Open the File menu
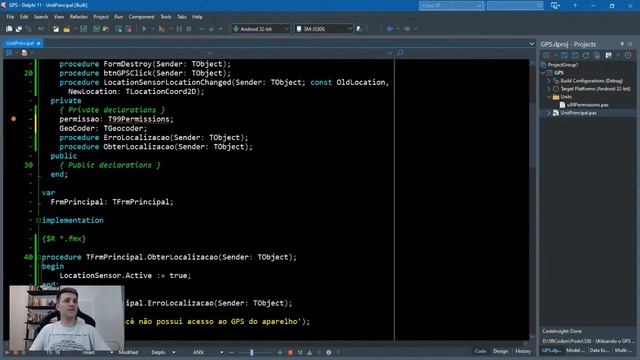 click(10, 17)
